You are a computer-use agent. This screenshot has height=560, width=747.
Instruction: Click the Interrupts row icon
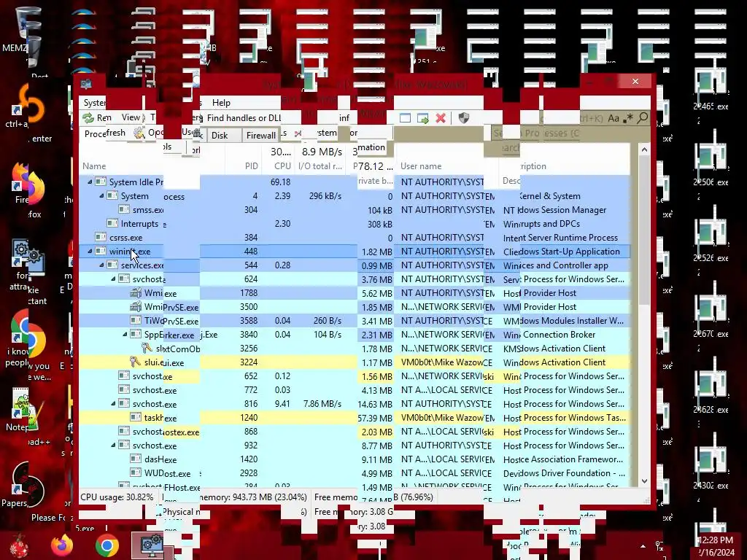point(112,223)
